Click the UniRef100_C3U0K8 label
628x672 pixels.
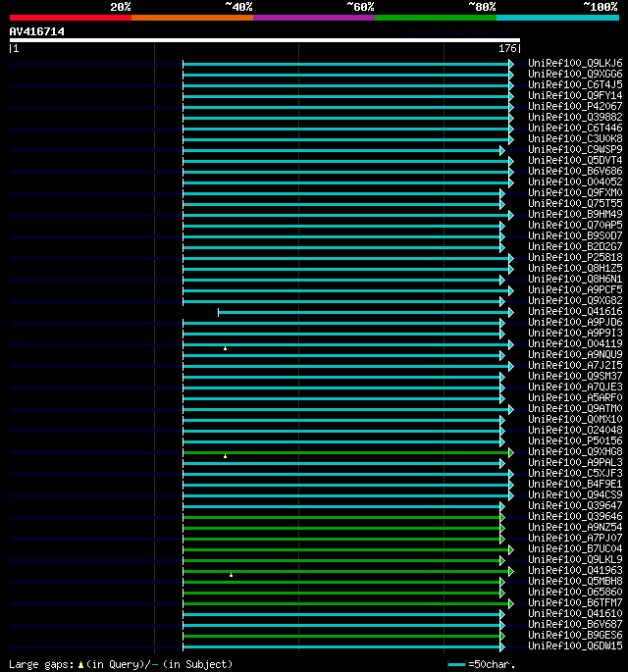[575, 139]
